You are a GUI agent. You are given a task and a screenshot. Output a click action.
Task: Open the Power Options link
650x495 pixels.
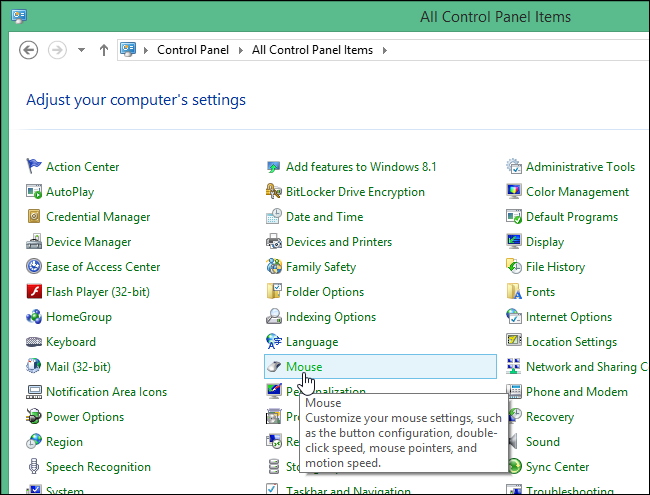pos(85,417)
